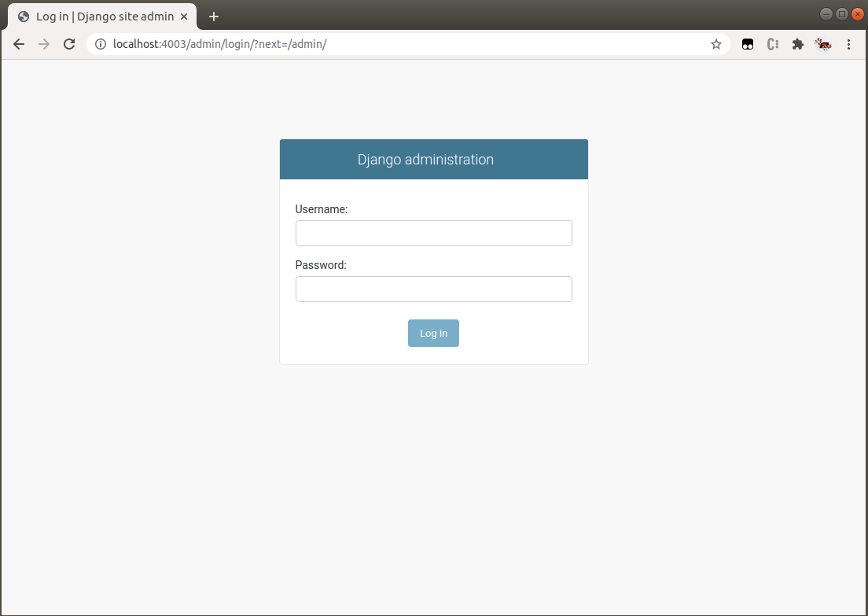Submit the form with the Log in button
868x616 pixels.
click(433, 333)
